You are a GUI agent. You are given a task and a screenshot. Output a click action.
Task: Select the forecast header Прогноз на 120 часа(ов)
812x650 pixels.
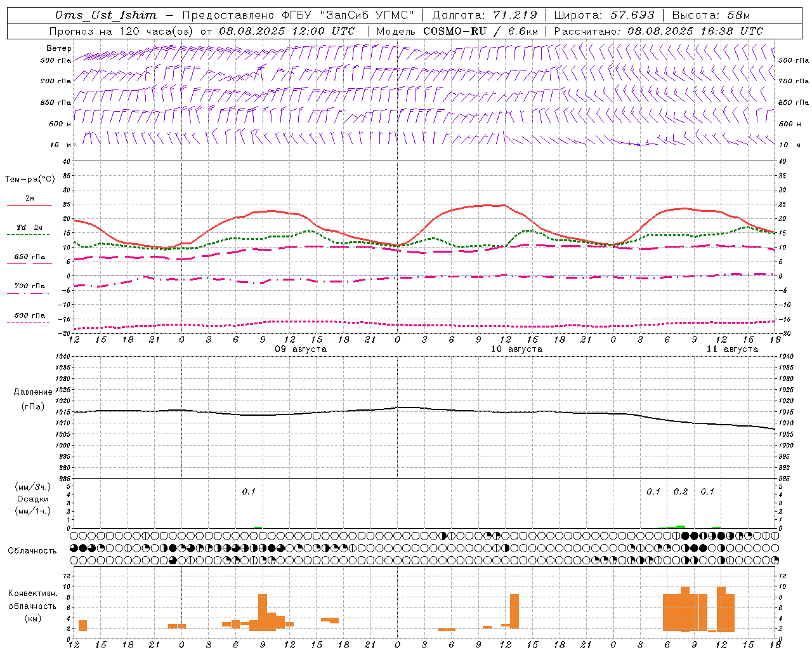click(x=122, y=31)
